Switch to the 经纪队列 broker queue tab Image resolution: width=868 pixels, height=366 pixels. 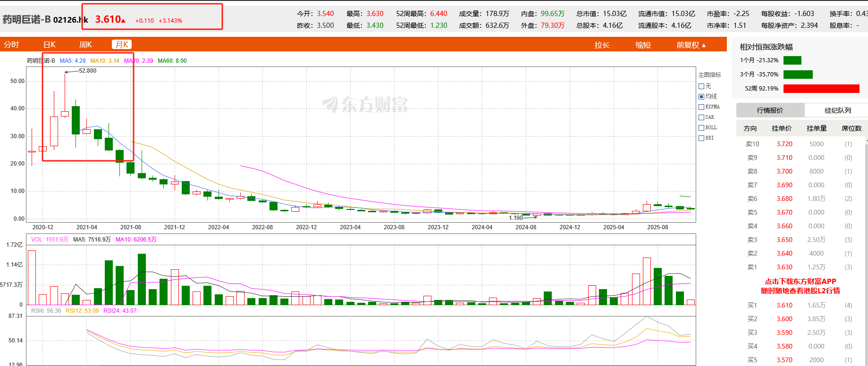(838, 110)
